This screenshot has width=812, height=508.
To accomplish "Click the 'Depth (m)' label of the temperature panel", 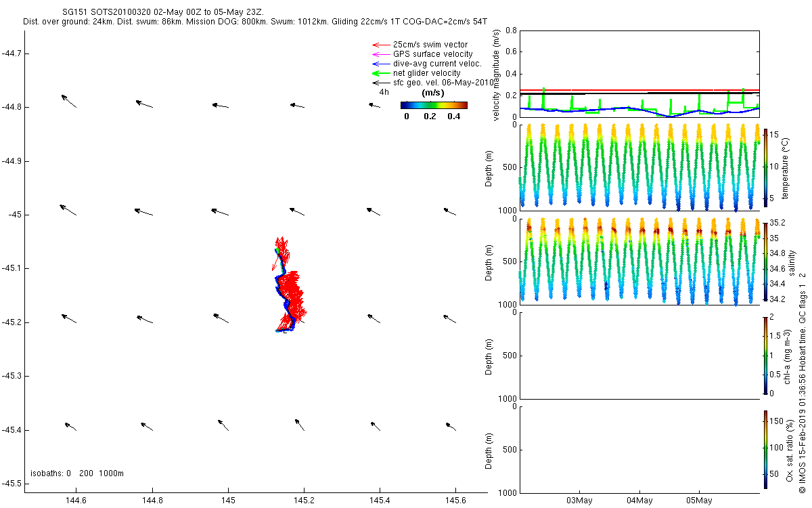I will 489,167.
